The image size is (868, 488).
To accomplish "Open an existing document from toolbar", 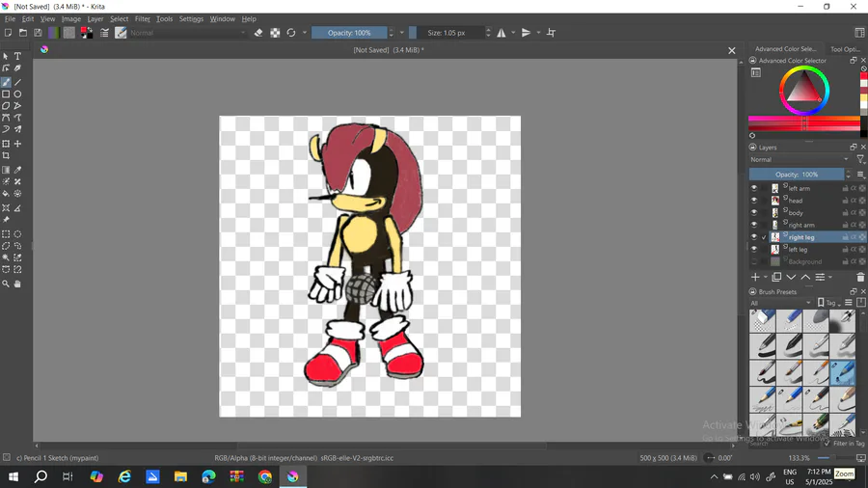I will (23, 33).
